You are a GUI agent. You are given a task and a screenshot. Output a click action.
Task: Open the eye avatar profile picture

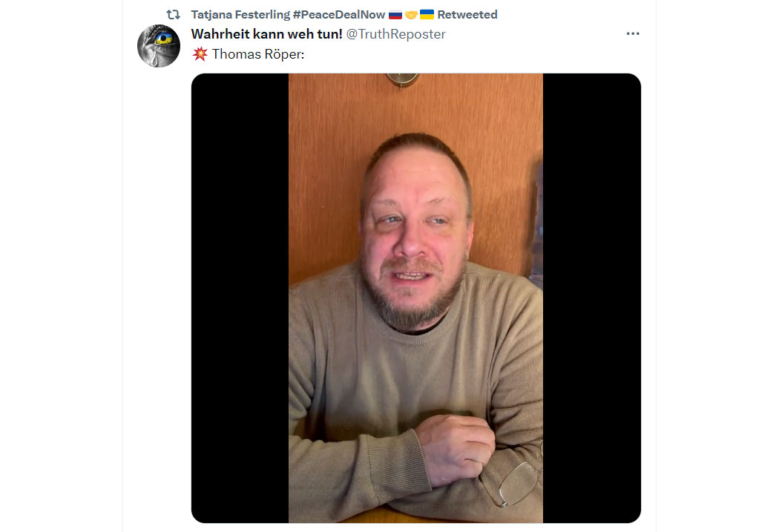tap(159, 46)
